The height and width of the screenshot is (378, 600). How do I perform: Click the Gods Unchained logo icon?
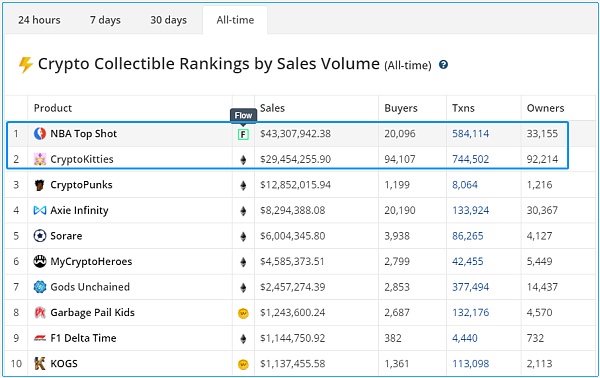(x=40, y=287)
